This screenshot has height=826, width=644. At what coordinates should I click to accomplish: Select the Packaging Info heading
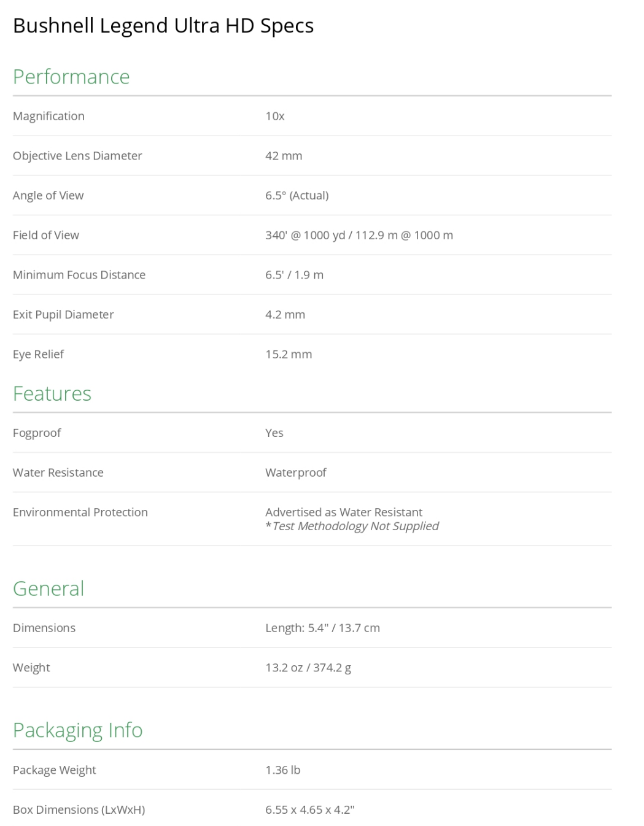point(78,730)
